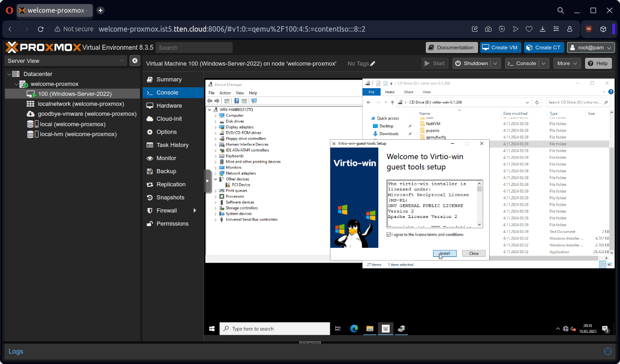620x364 pixels.
Task: Select the Console tab
Action: click(173, 93)
